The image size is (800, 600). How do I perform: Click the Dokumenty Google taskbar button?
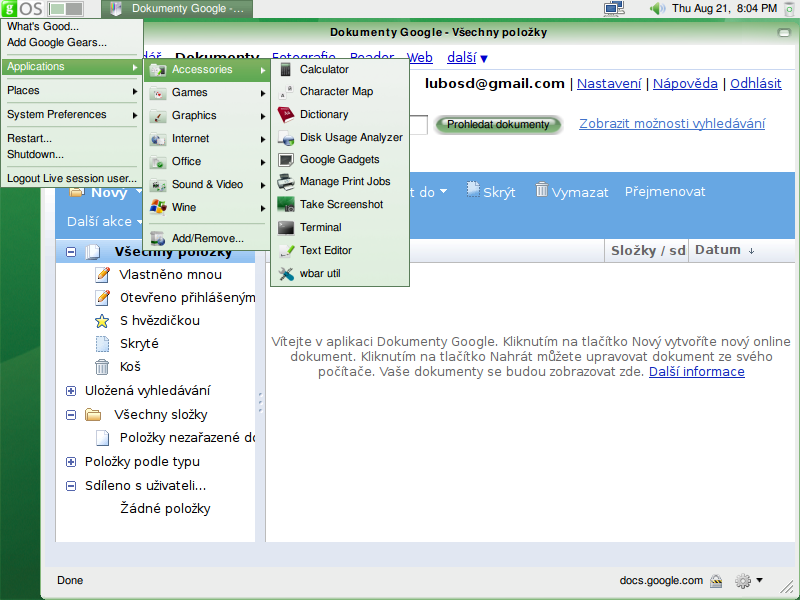(x=177, y=8)
